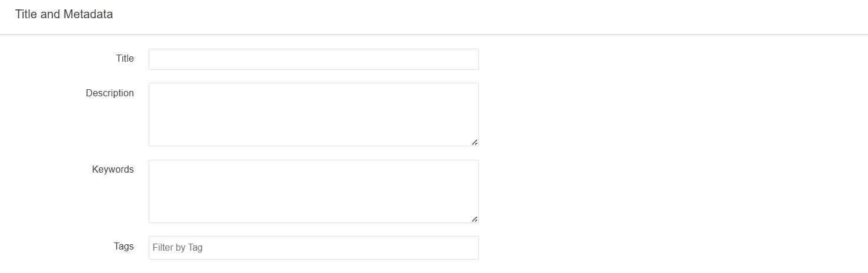Click the Keywords box resize handle
The image size is (868, 273).
pos(474,219)
